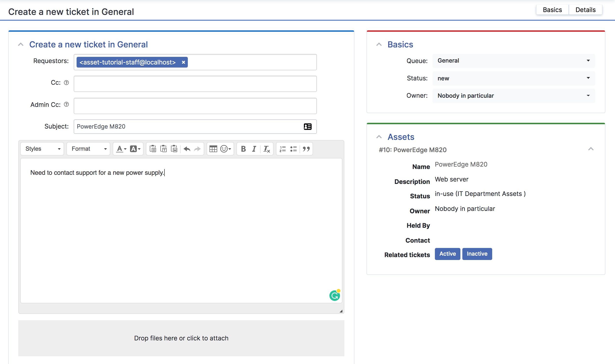This screenshot has width=615, height=364.
Task: Toggle Inactive related tickets filter
Action: coord(477,254)
